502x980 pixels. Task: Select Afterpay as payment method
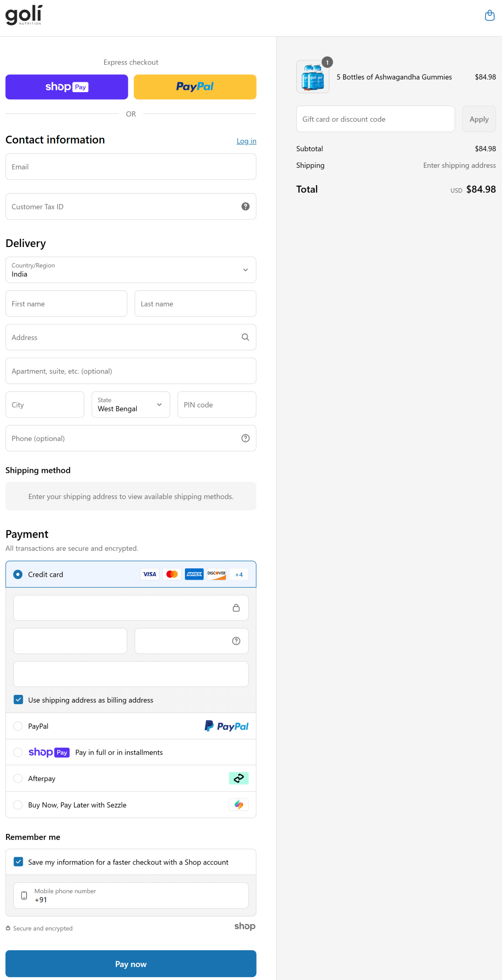(18, 779)
